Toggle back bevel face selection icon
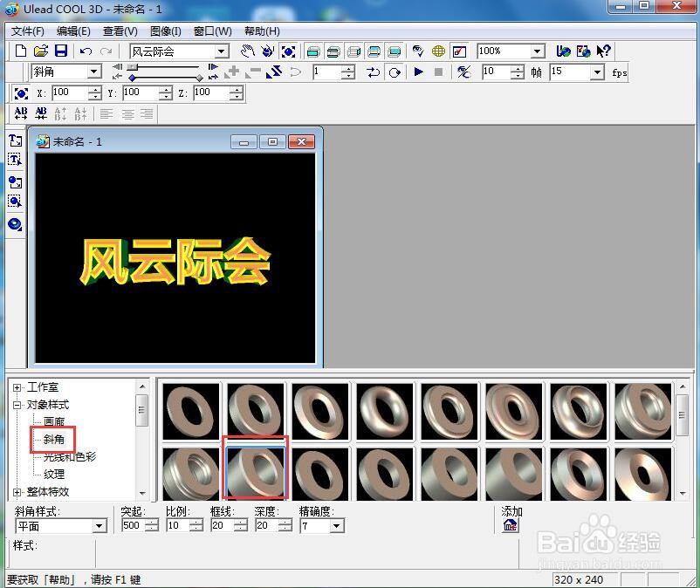The image size is (700, 588). (x=374, y=51)
